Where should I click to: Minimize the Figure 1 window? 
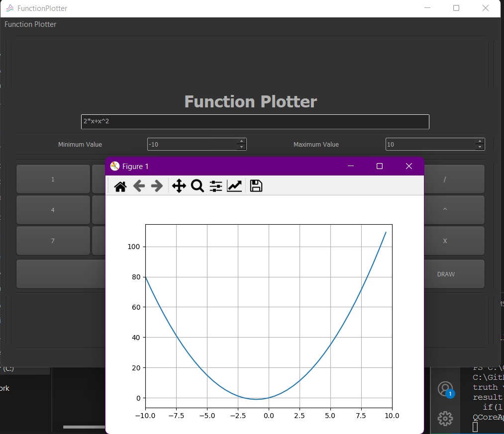tap(351, 166)
